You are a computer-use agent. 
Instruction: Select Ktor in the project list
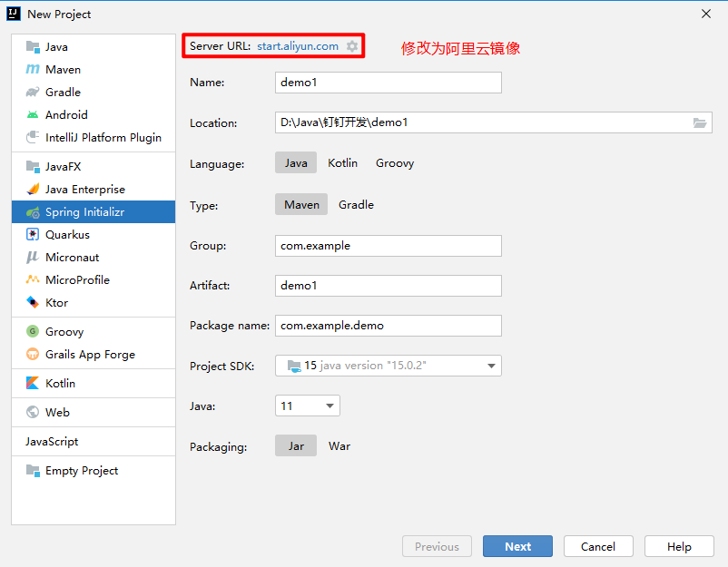point(93,302)
